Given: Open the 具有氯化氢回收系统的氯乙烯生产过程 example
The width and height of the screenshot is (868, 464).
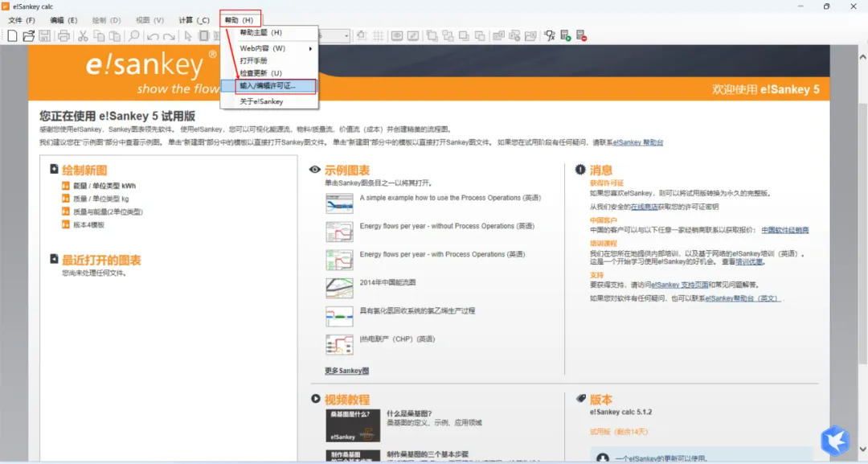Looking at the screenshot, I should click(x=417, y=310).
